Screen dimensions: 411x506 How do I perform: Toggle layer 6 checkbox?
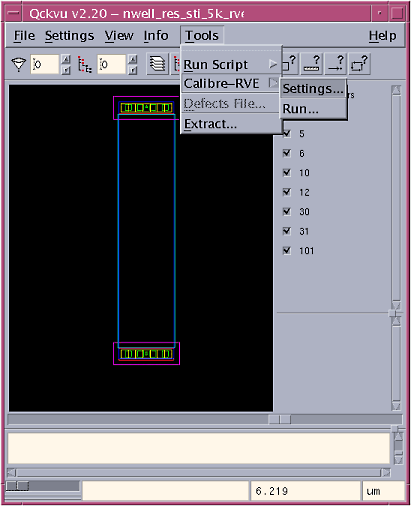click(287, 153)
